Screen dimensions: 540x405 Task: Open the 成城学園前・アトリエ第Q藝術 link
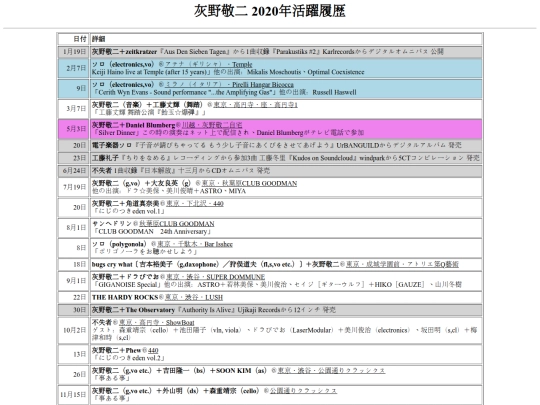click(x=402, y=264)
